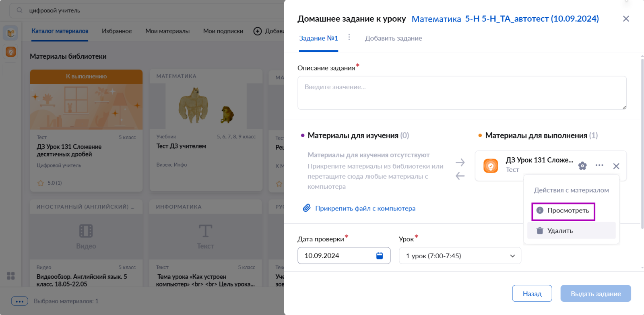Screen dimensions: 644x315
Task: Click into Описание задания text area
Action: point(462,93)
